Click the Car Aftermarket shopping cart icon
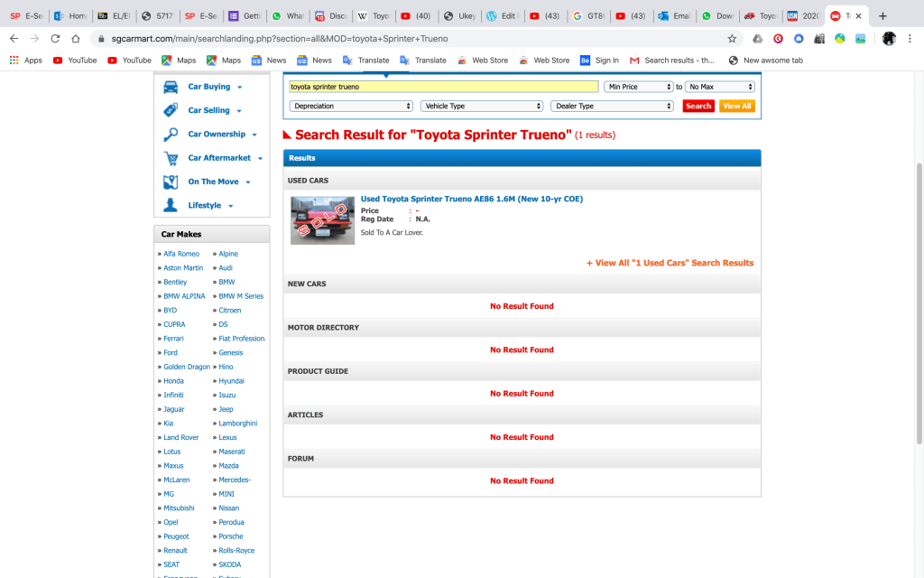 coord(171,158)
